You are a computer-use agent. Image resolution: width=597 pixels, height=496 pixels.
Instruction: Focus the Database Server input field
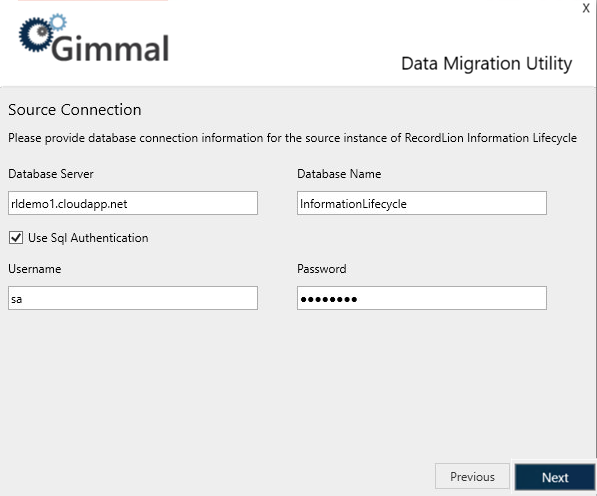click(133, 203)
